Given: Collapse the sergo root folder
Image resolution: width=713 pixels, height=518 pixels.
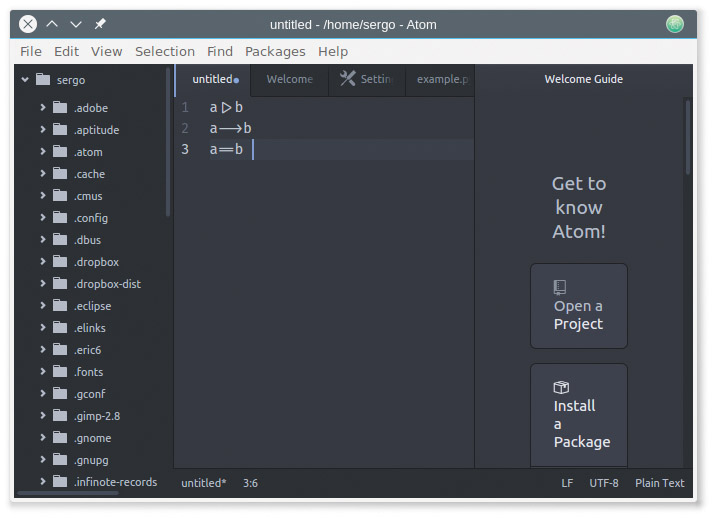Looking at the screenshot, I should pyautogui.click(x=25, y=80).
